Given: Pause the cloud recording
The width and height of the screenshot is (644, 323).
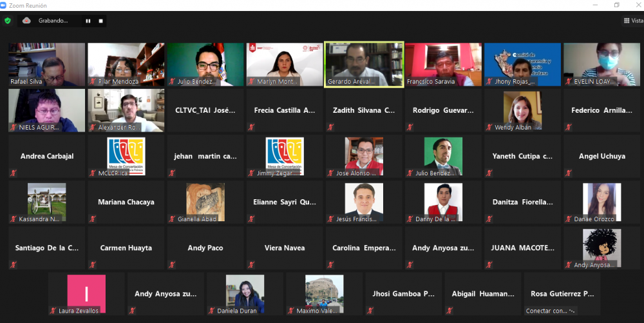Looking at the screenshot, I should pyautogui.click(x=88, y=21).
